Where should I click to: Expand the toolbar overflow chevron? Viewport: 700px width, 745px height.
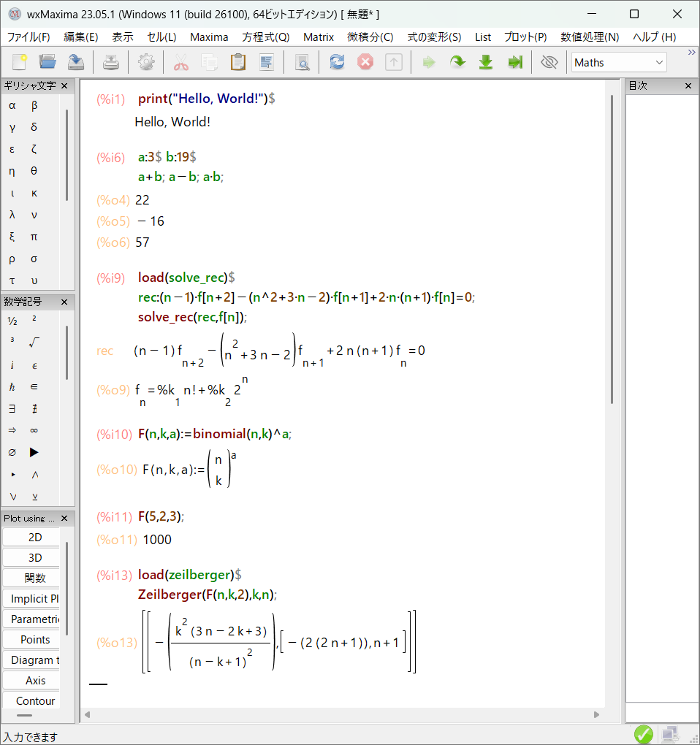pyautogui.click(x=691, y=52)
